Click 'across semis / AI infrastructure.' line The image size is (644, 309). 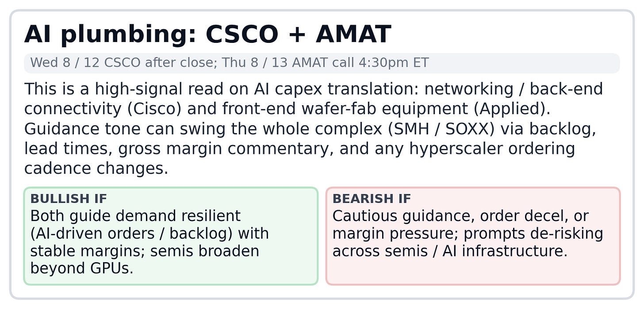tap(450, 251)
